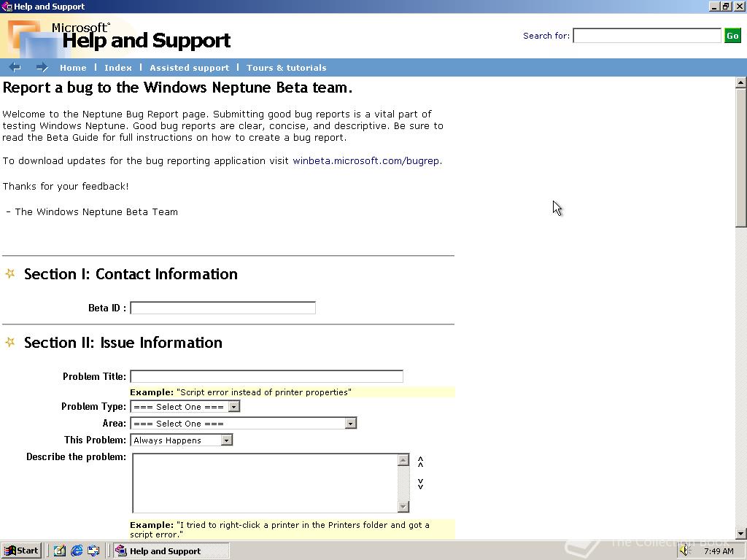This screenshot has height=560, width=747.
Task: Click the Describe the problem text area
Action: click(x=265, y=483)
